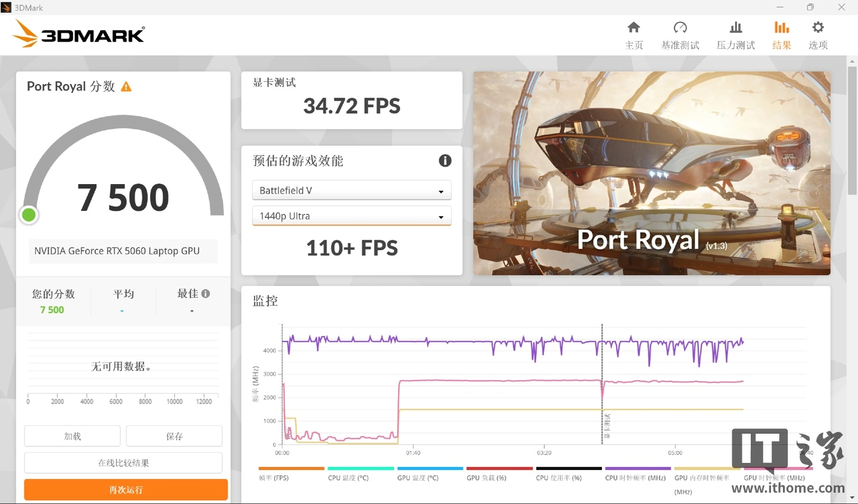Open the Stress Test bar chart icon
The image size is (858, 504).
point(736,27)
